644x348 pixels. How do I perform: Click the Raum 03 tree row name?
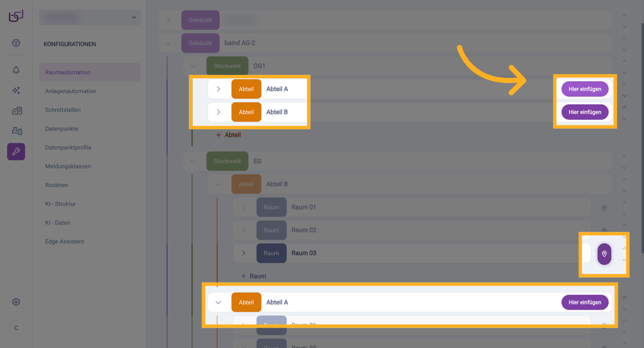point(304,253)
